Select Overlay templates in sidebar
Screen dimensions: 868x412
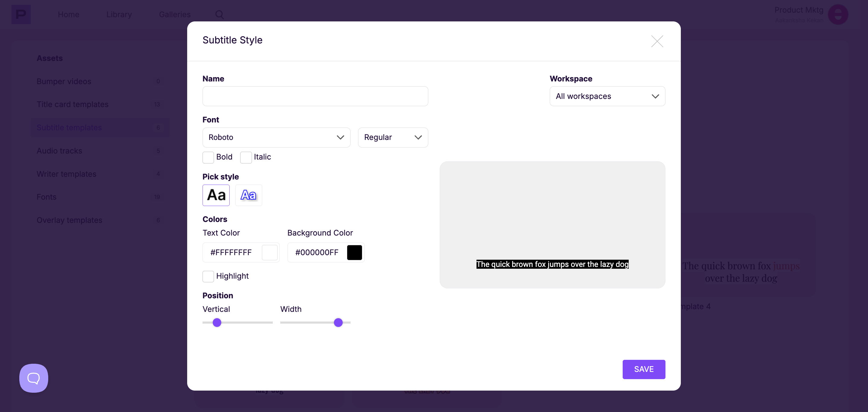click(100, 220)
